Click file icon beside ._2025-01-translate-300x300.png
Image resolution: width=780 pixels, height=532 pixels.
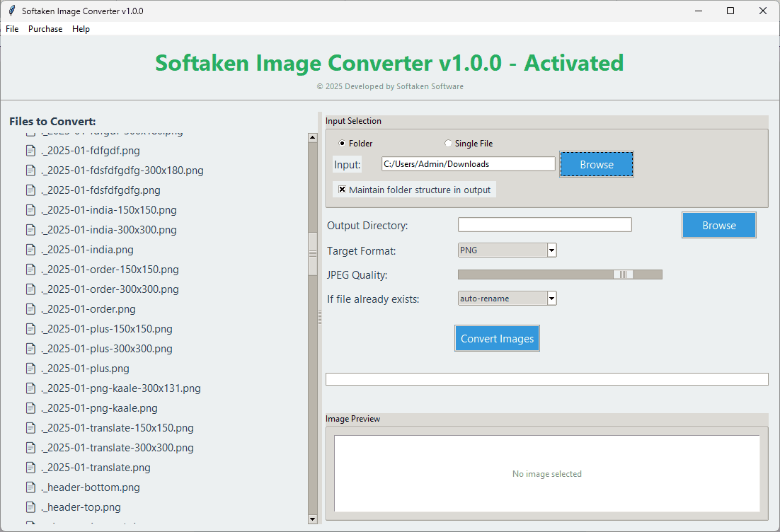tap(31, 448)
